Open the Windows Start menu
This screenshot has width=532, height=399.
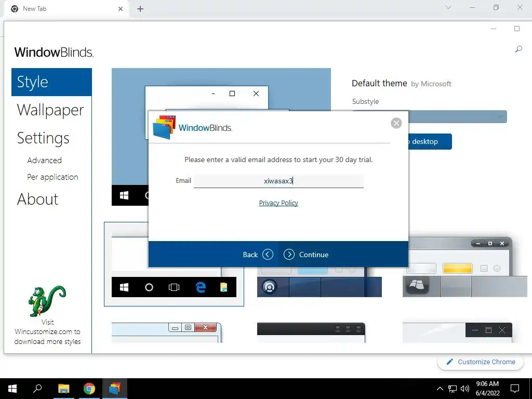pyautogui.click(x=12, y=389)
